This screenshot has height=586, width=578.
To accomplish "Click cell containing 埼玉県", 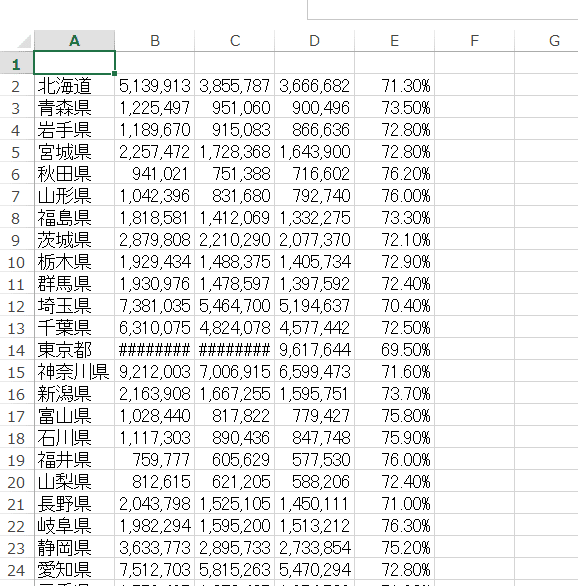I will [74, 306].
